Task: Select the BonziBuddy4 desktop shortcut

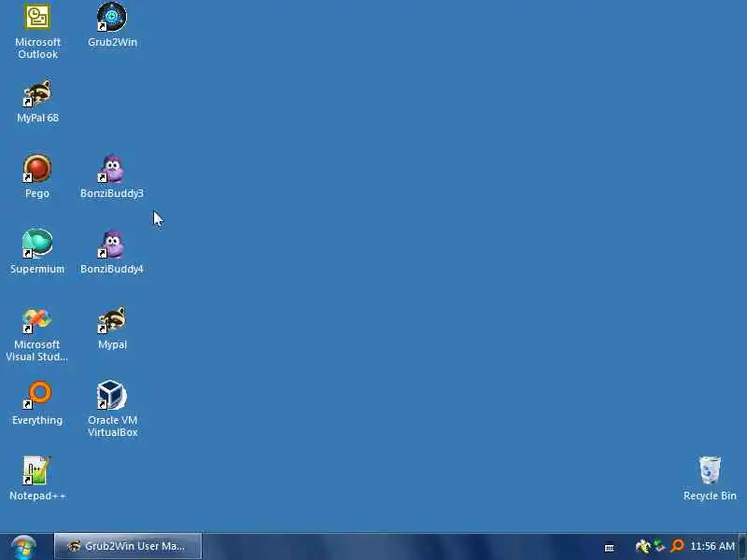Action: (112, 252)
